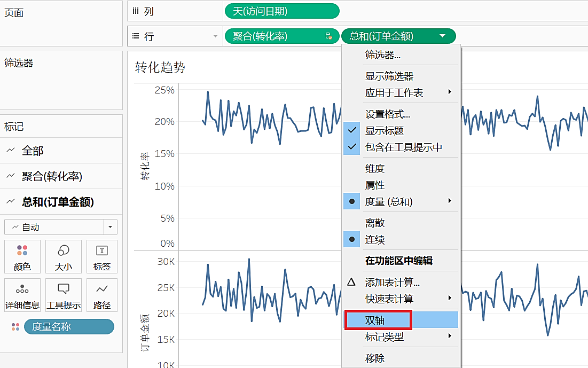Viewport: 588px width, 368px height.
Task: Open the 总和(订单金额) pill dropdown arrow
Action: [x=443, y=36]
